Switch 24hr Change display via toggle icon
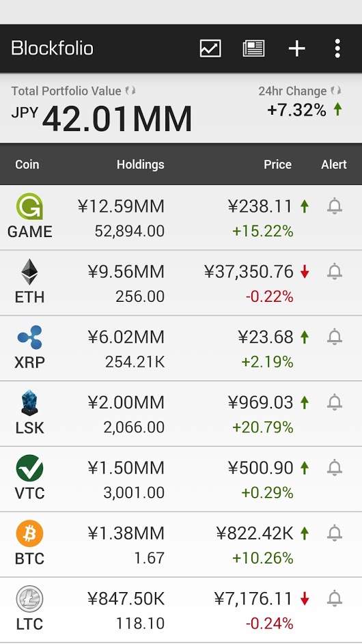The image size is (362, 644). coord(336,91)
